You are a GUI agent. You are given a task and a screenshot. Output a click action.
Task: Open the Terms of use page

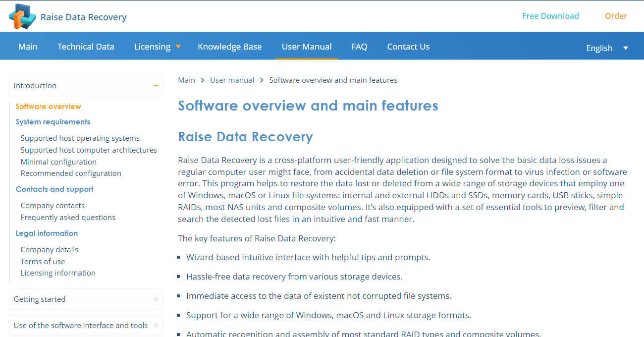coord(43,261)
